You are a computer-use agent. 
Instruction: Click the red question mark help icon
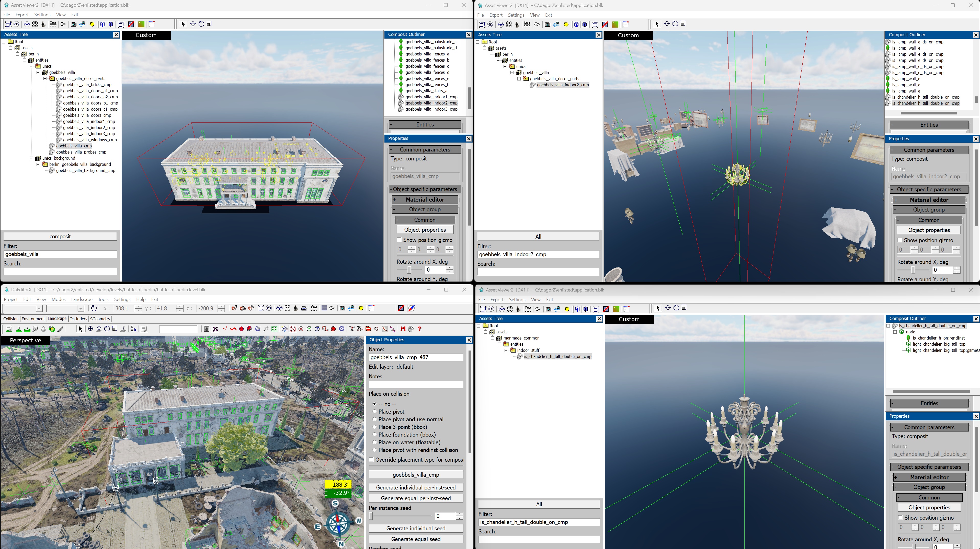(x=419, y=329)
